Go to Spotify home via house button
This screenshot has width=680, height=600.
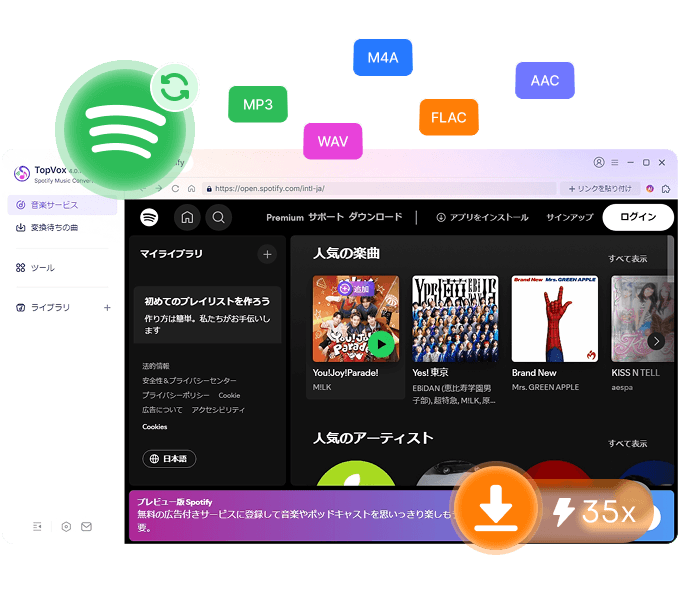[187, 217]
